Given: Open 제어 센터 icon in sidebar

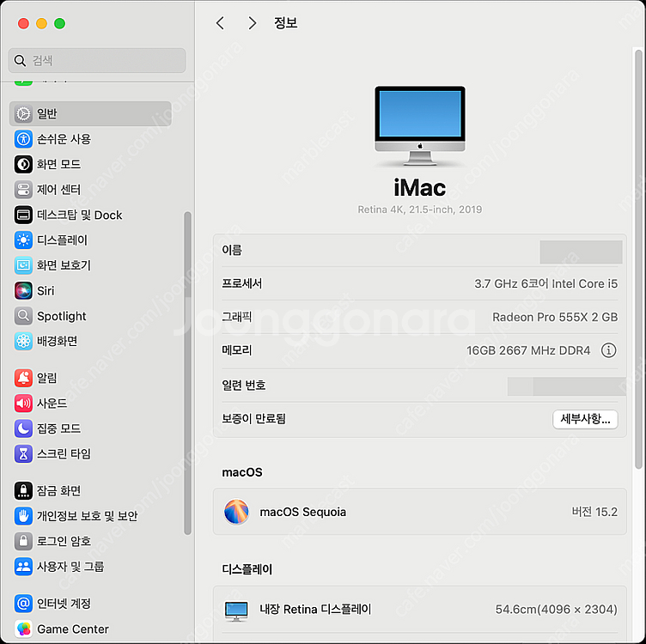Looking at the screenshot, I should pos(23,190).
